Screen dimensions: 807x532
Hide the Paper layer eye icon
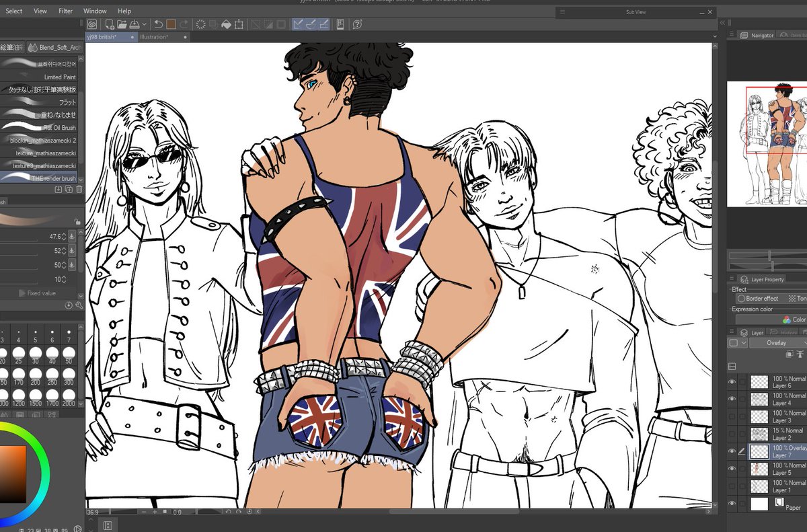coord(732,503)
